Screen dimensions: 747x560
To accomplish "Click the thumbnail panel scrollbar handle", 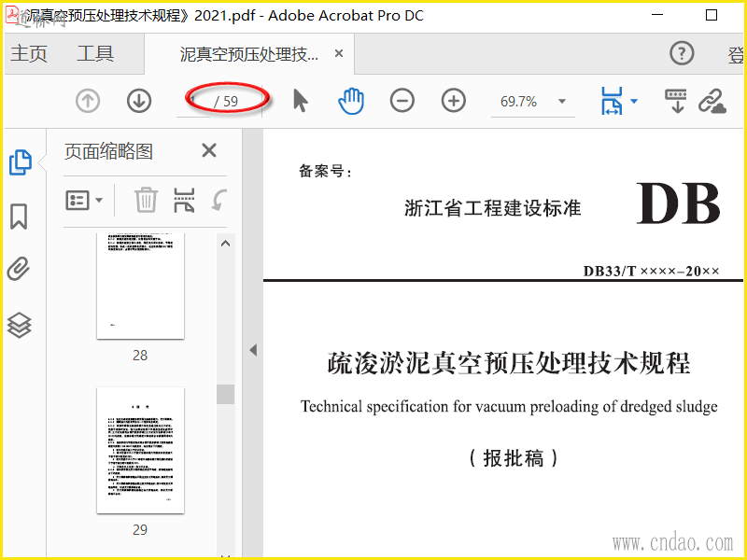I will (225, 394).
